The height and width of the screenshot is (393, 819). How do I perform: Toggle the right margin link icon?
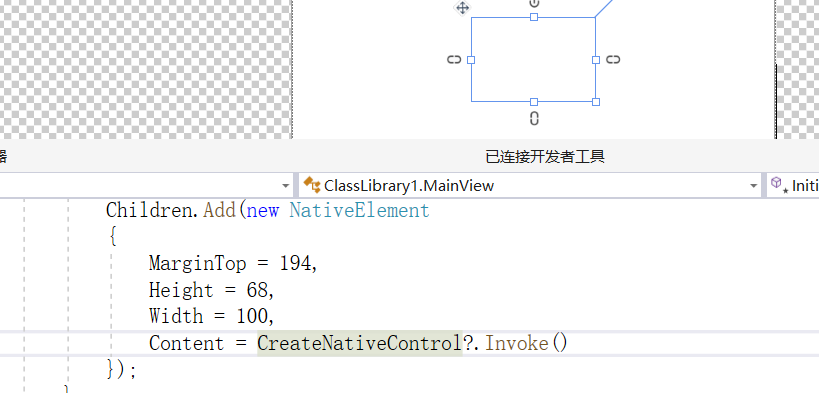[613, 60]
